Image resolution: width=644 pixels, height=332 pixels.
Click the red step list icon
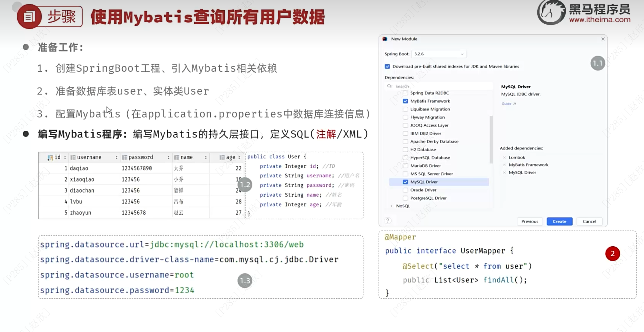point(29,17)
